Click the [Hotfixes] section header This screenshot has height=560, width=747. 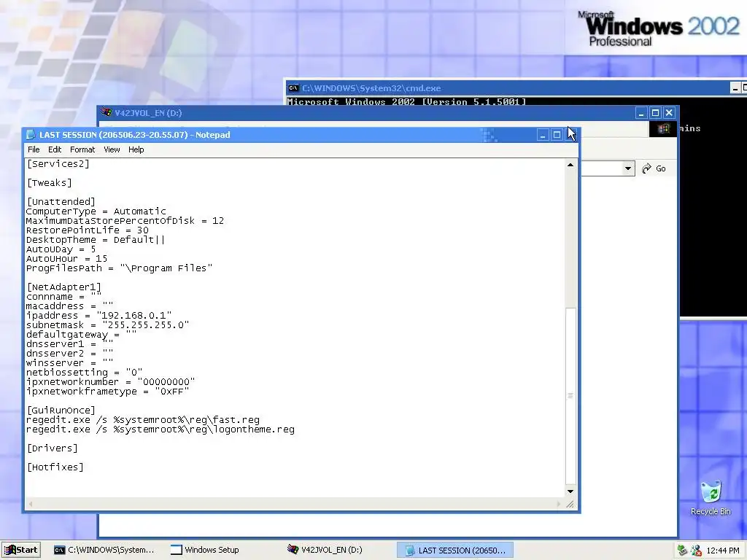click(55, 467)
